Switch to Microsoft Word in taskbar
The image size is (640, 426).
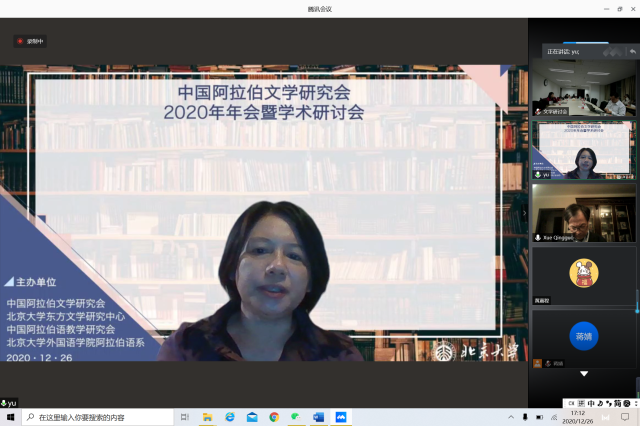pos(318,417)
